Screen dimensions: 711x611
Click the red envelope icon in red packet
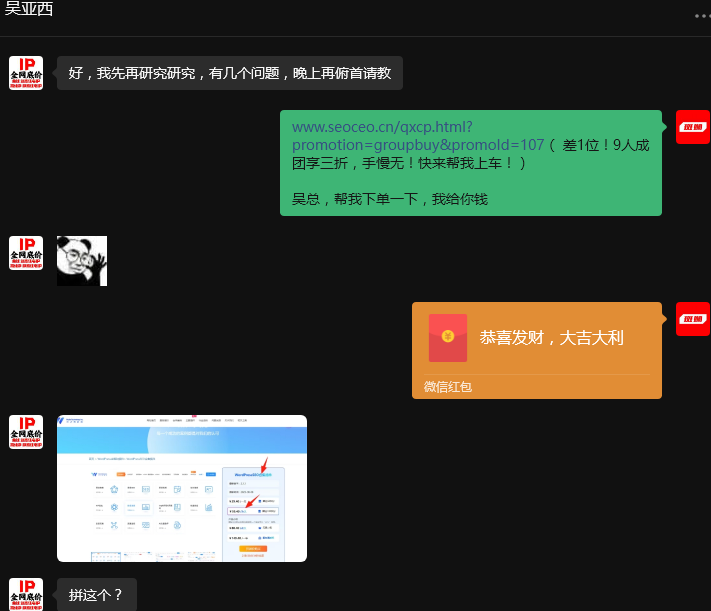click(x=448, y=337)
